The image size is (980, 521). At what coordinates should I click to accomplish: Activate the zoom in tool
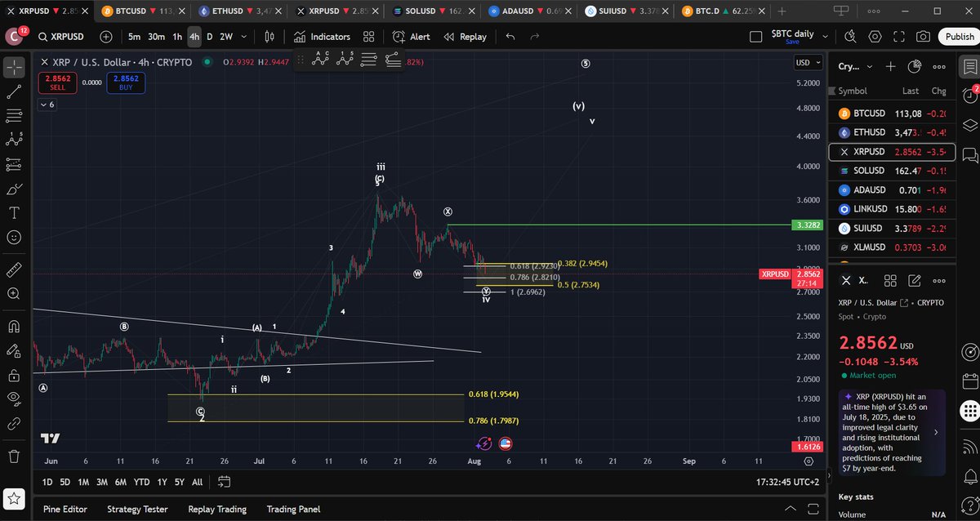tap(14, 293)
